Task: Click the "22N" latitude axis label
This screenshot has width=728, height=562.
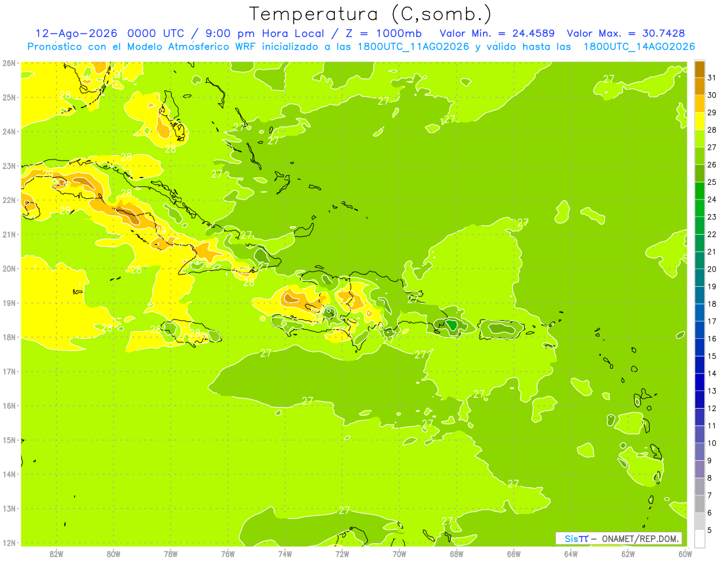Action: point(9,199)
